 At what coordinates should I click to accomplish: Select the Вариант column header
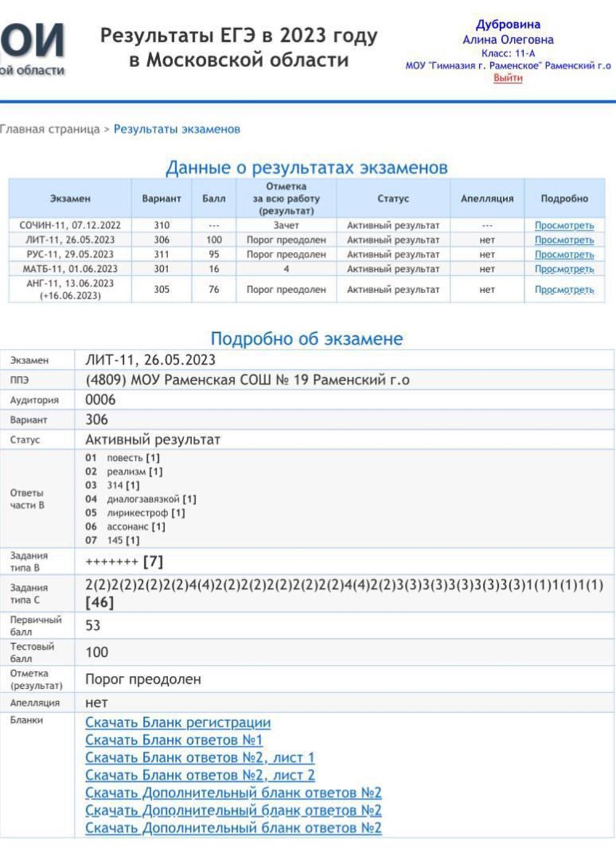click(x=161, y=198)
